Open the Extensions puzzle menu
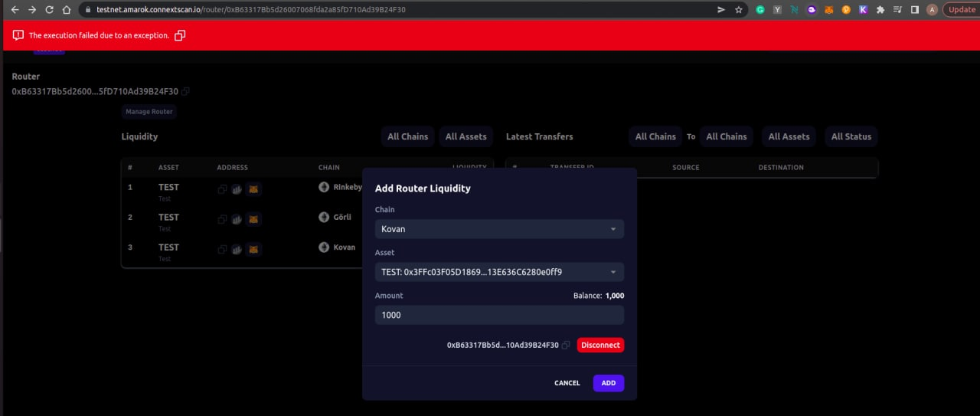980x416 pixels. tap(880, 10)
